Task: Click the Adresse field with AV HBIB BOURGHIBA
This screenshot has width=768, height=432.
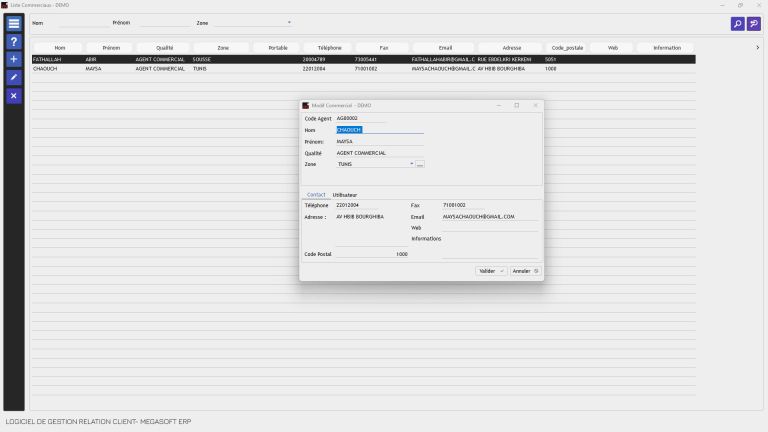Action: point(371,230)
